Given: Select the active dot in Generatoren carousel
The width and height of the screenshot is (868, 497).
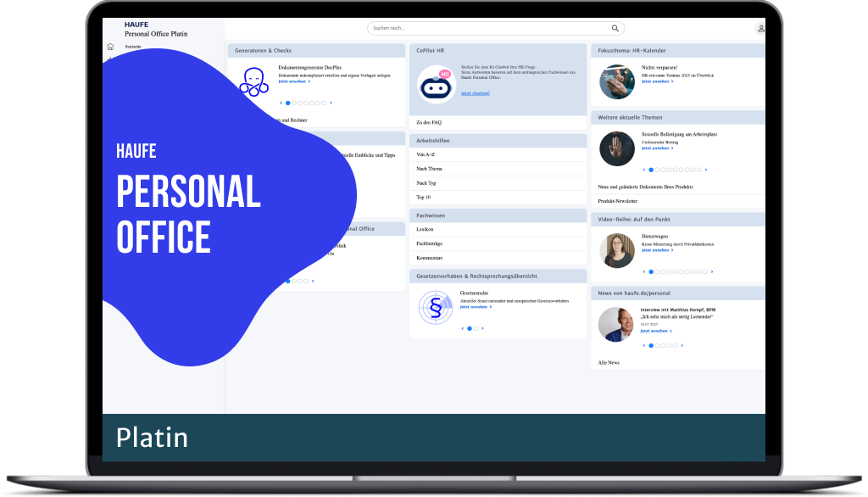Looking at the screenshot, I should pyautogui.click(x=288, y=103).
